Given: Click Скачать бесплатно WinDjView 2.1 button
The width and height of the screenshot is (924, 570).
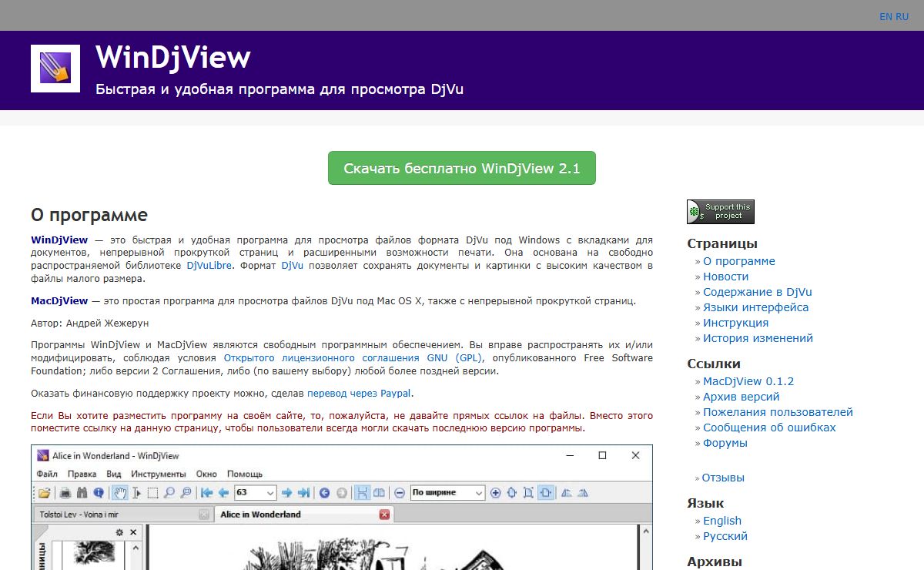Looking at the screenshot, I should click(462, 168).
